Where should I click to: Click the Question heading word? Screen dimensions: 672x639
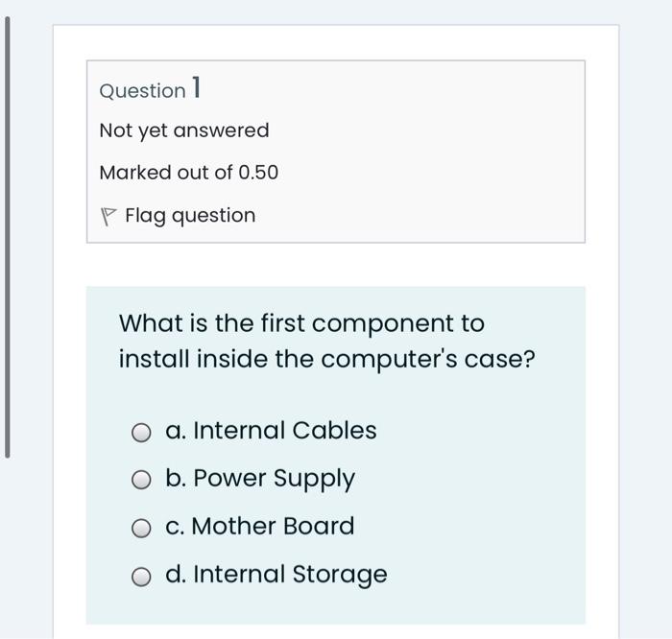click(x=143, y=91)
